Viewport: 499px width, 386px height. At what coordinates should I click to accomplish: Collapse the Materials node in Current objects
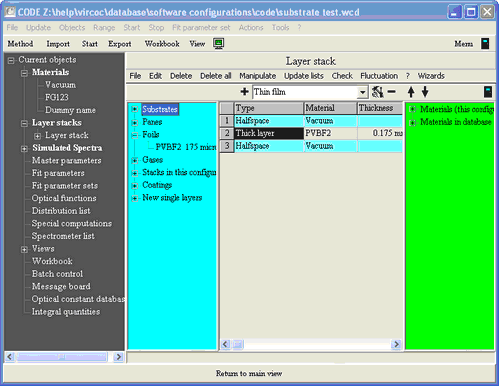coord(24,73)
